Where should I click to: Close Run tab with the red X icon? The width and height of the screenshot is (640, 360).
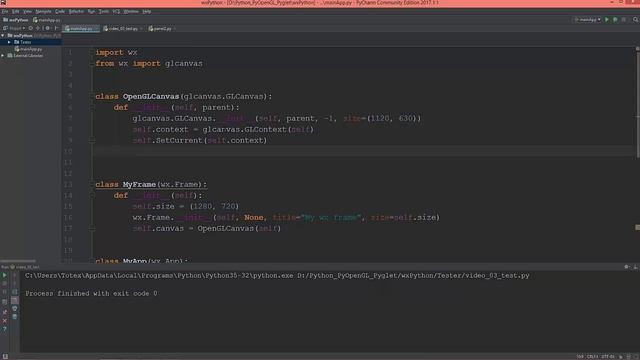click(4, 321)
